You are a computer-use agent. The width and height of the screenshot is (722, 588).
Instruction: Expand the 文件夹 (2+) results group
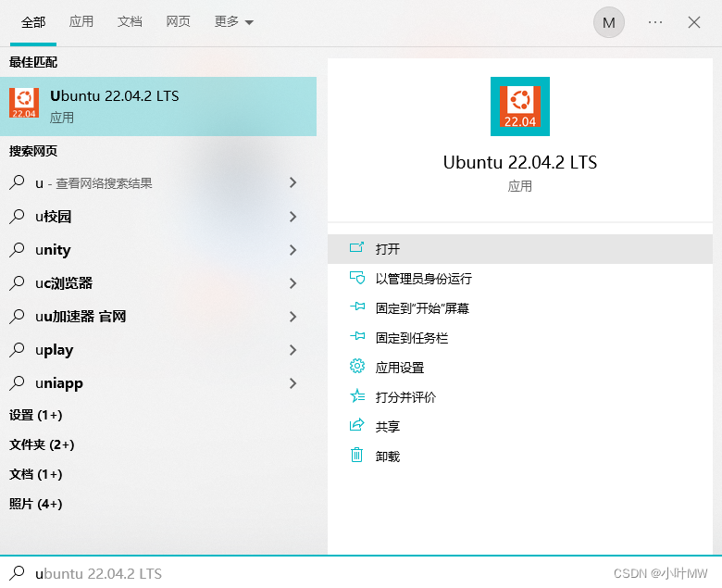pos(42,444)
